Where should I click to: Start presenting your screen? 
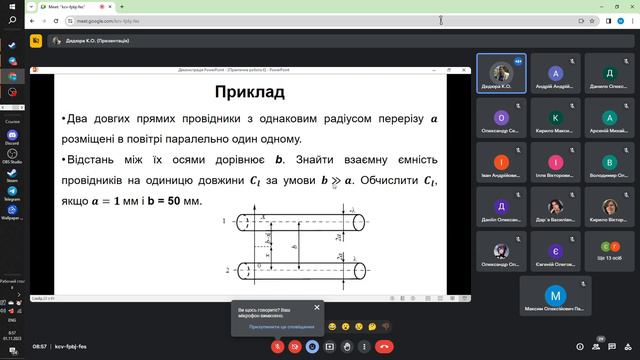(330, 347)
